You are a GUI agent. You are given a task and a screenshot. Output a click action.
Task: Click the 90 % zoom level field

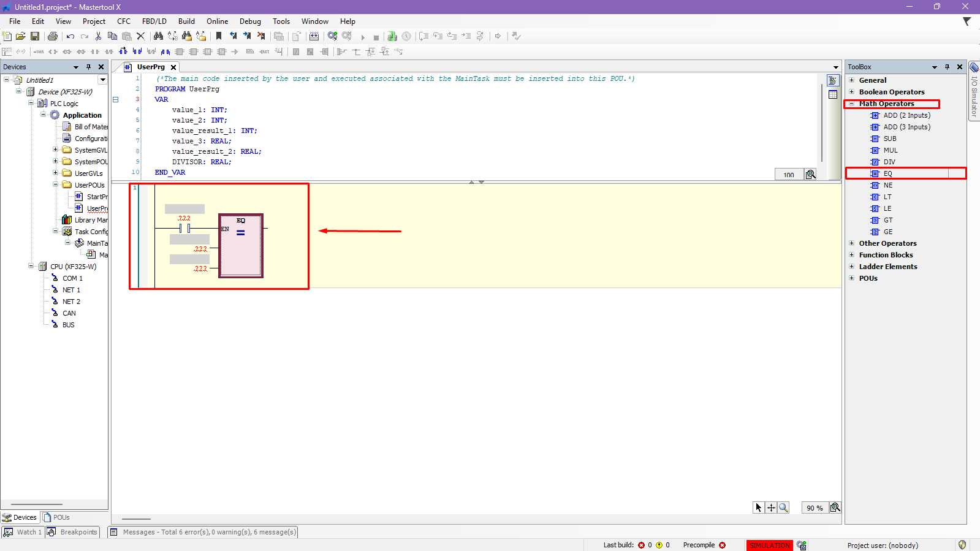pos(815,507)
